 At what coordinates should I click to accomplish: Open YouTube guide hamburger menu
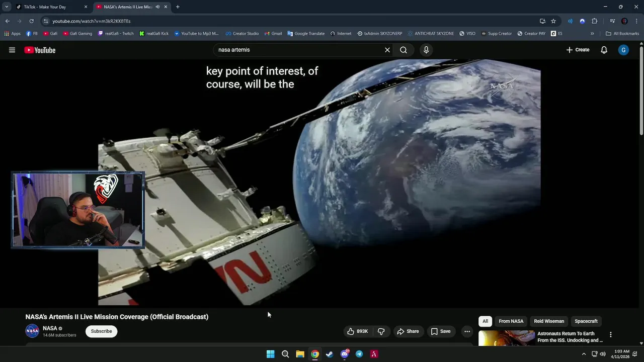click(x=12, y=50)
